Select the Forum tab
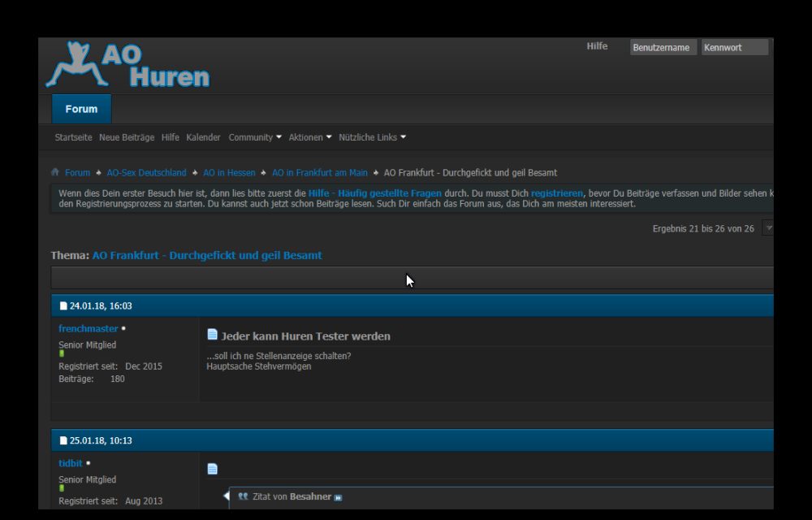Image resolution: width=812 pixels, height=520 pixels. [81, 109]
